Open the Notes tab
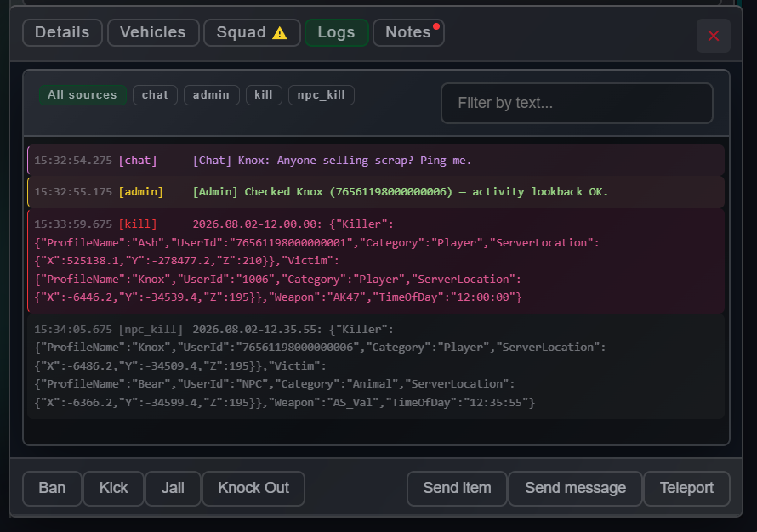Image resolution: width=757 pixels, height=532 pixels. [x=408, y=33]
